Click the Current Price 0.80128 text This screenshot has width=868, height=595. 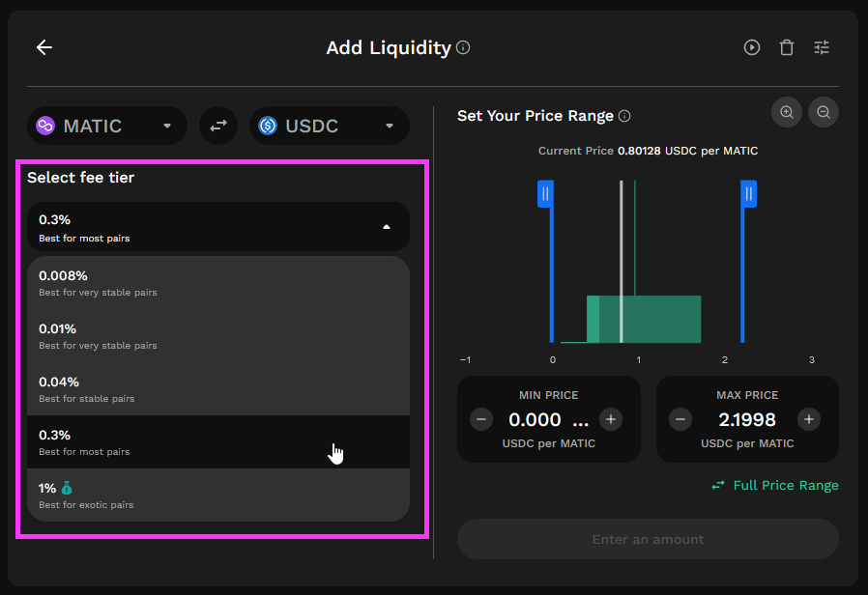[649, 151]
